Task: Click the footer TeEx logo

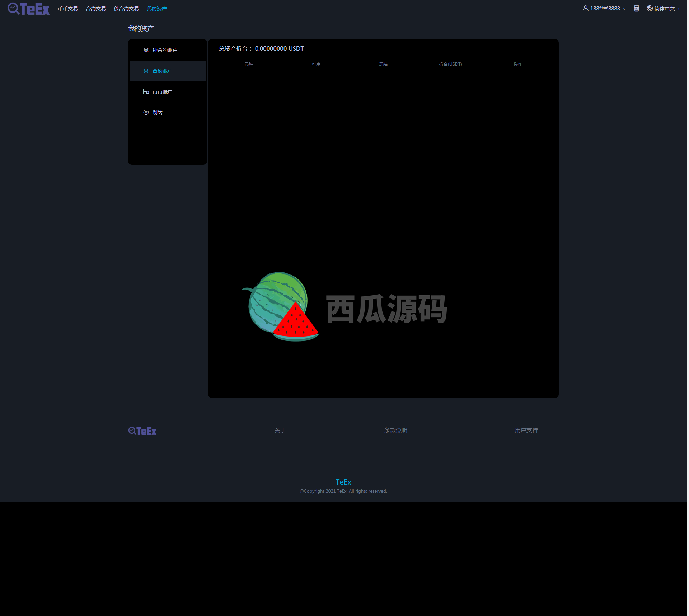Action: click(x=142, y=431)
